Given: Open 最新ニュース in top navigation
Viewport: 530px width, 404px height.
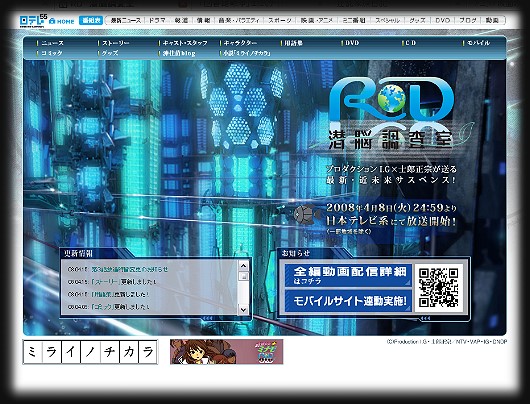Looking at the screenshot, I should pos(126,21).
